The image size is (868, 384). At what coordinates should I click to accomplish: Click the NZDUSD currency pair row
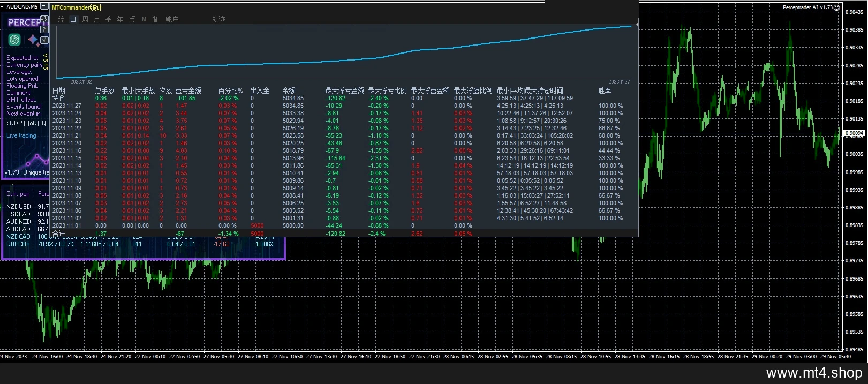[27, 206]
